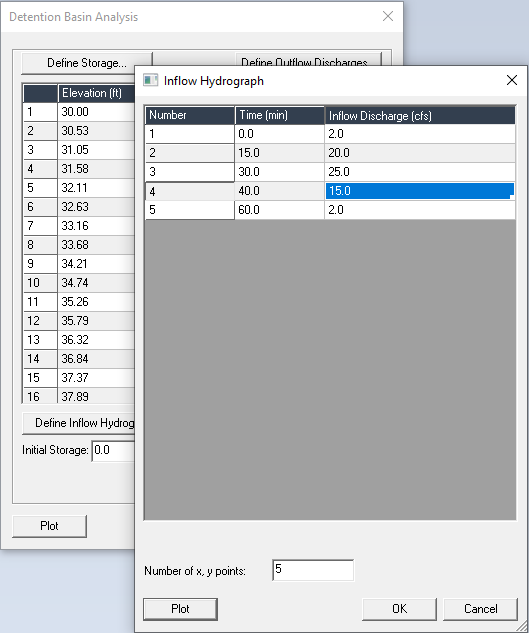Screen dimensions: 529x633
Task: Click the Inflow Discharge (cfs) column header
Action: [420, 115]
